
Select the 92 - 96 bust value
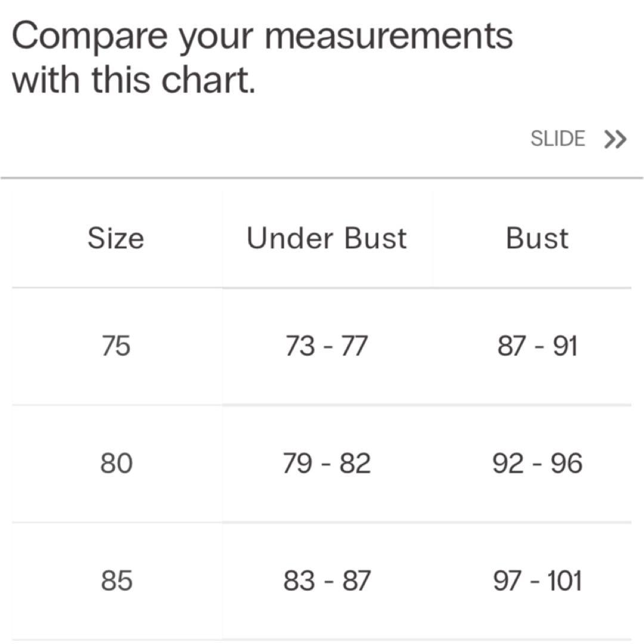(537, 463)
